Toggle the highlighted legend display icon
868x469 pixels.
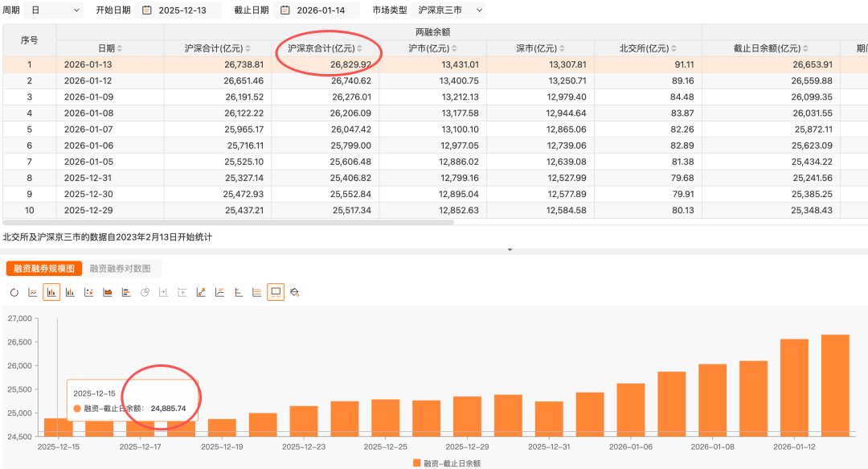[x=276, y=292]
